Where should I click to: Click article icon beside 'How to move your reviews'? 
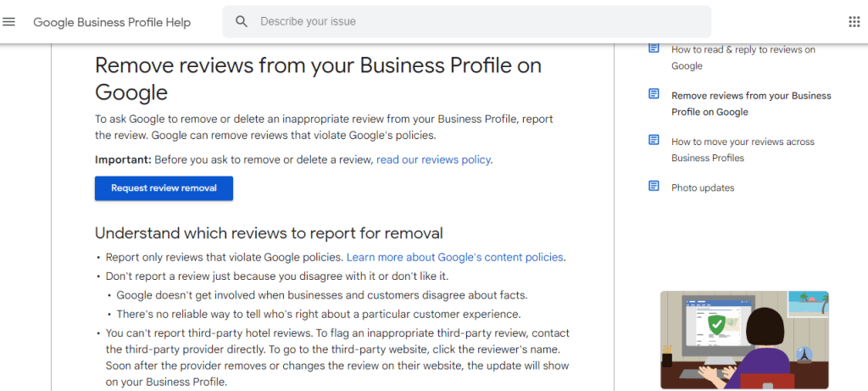[x=654, y=140]
